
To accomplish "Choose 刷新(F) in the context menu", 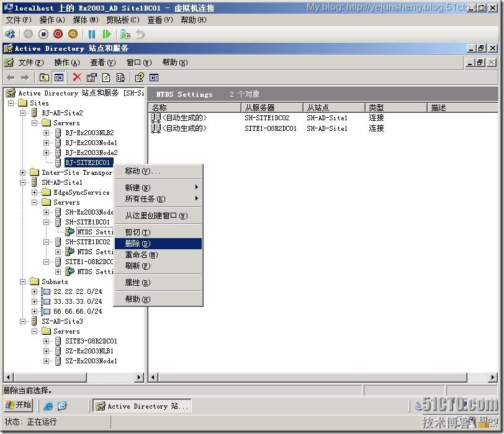I will click(158, 266).
